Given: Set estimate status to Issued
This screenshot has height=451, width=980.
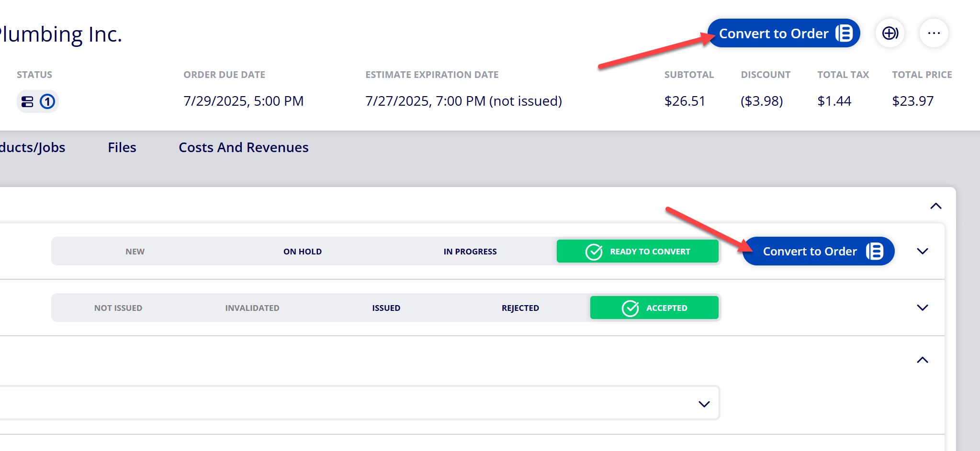Looking at the screenshot, I should [386, 308].
